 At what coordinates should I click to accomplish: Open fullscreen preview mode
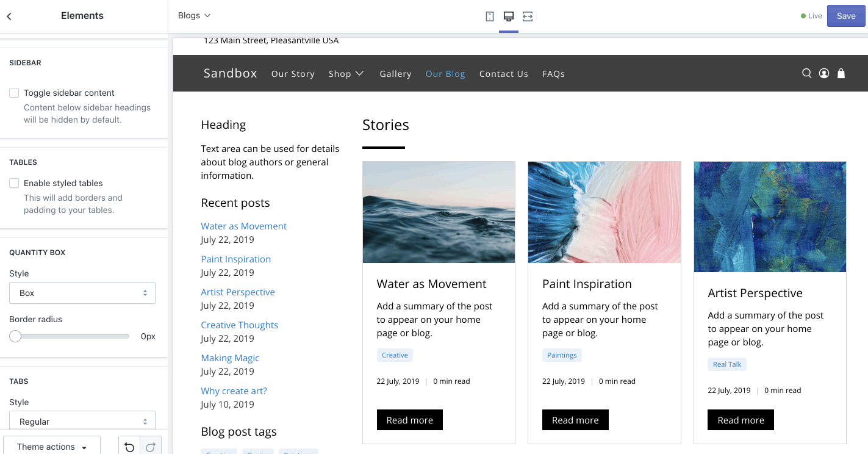coord(527,16)
